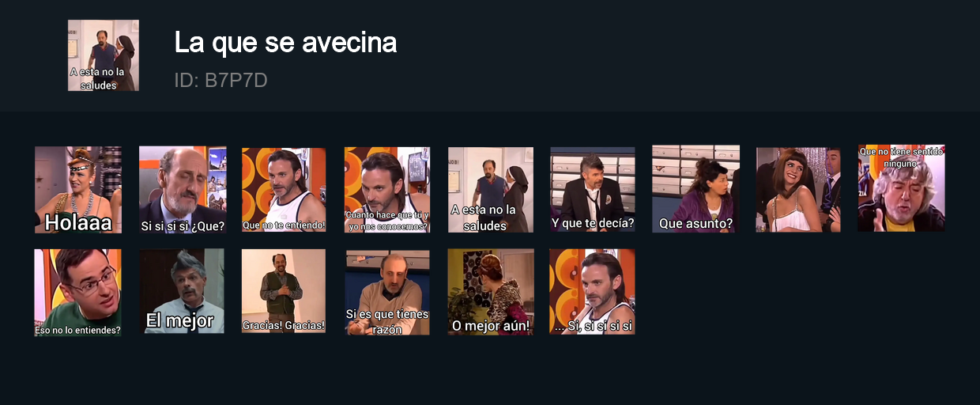Select the 'A esta no la saludes' sticker in grid

coord(490,190)
